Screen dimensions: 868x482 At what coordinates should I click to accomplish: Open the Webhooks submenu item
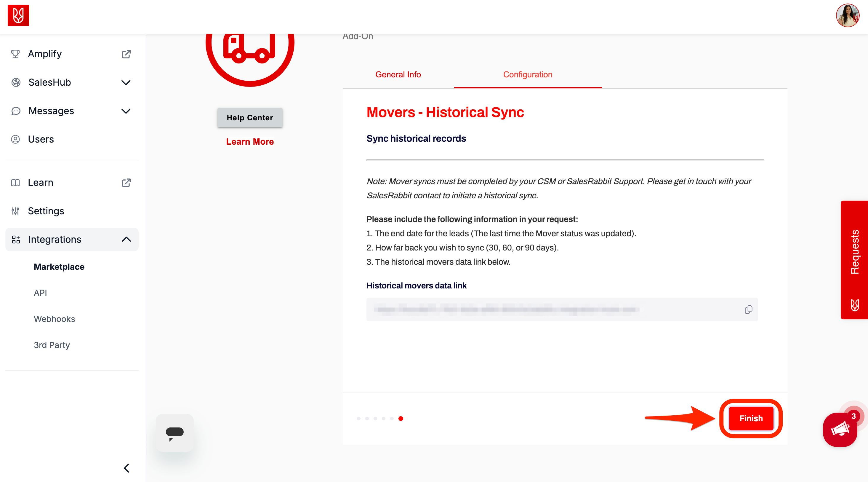tap(54, 319)
